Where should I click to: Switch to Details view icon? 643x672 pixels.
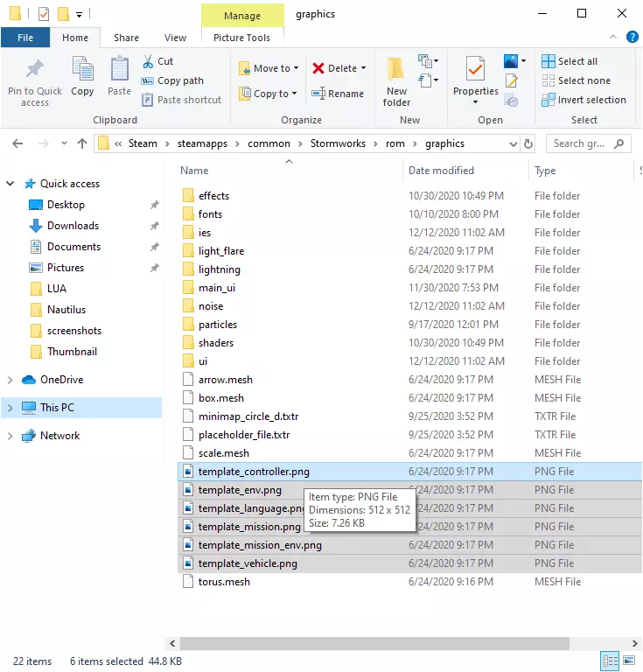[x=610, y=661]
